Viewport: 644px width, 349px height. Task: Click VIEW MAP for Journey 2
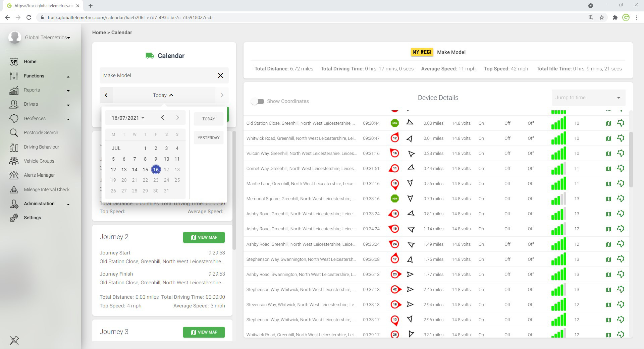[x=204, y=237]
